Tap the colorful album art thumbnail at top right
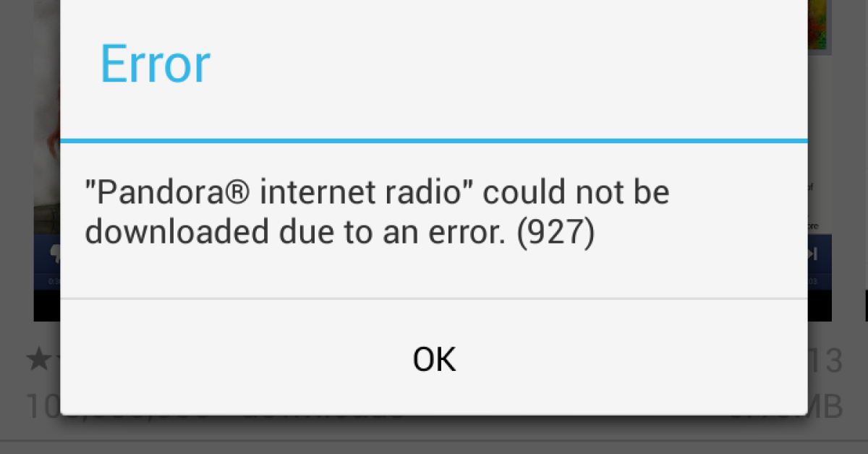Viewport: 868px width, 454px height. point(819,25)
